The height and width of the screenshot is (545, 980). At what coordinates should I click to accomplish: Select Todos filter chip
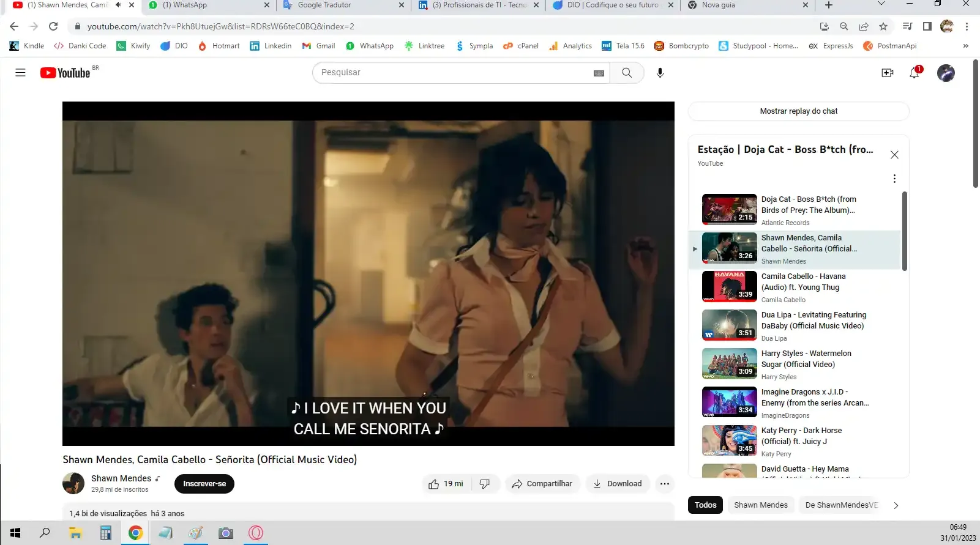(705, 505)
